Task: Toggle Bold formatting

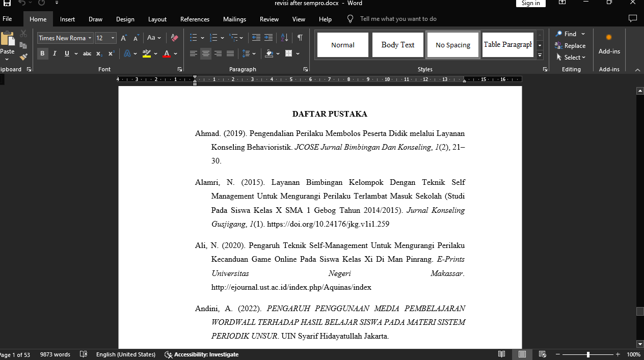Action: (x=42, y=53)
